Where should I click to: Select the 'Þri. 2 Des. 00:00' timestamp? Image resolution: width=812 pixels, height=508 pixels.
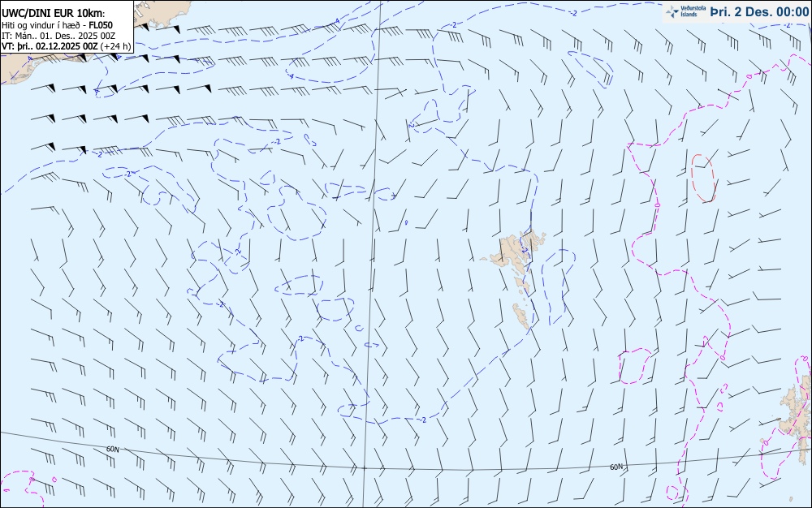[759, 11]
